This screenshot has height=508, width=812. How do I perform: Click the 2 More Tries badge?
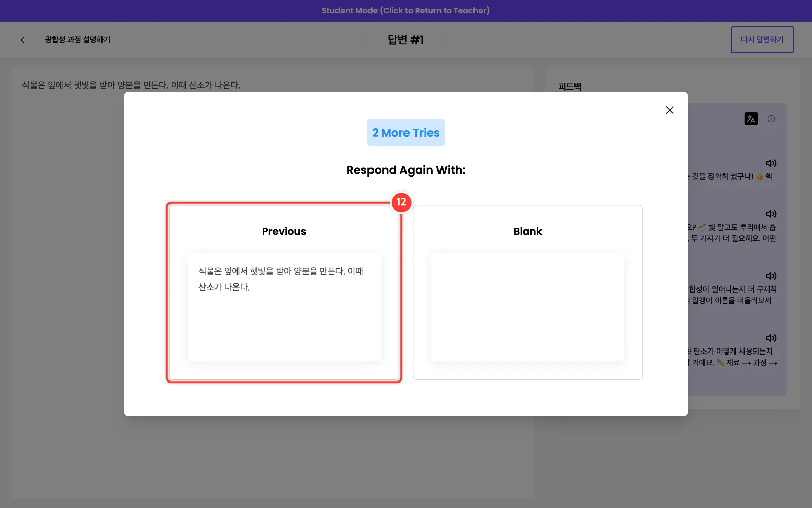tap(406, 133)
